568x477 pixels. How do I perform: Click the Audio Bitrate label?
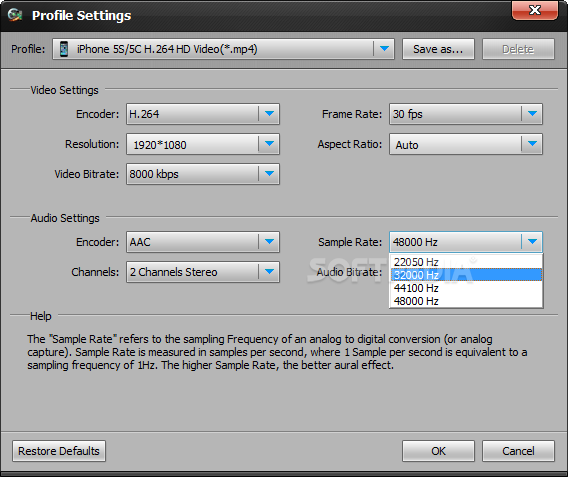[x=349, y=272]
